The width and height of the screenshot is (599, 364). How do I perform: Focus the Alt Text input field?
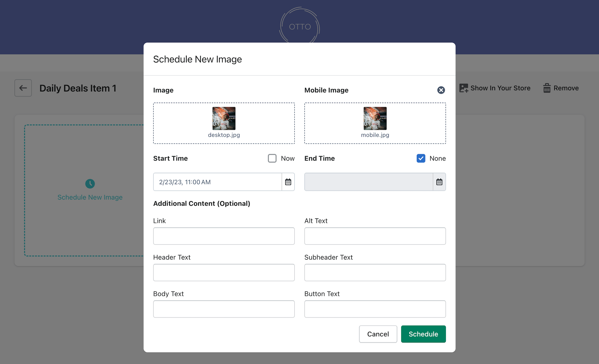coord(375,236)
